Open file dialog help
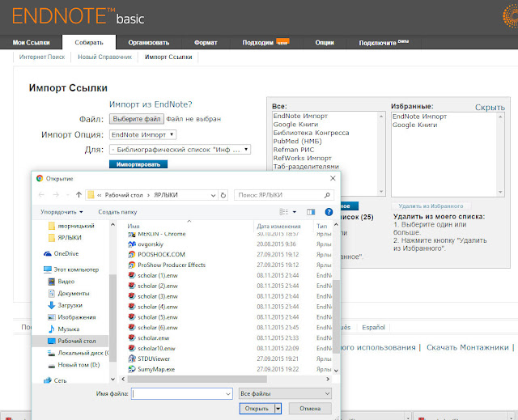The height and width of the screenshot is (420, 518). click(329, 212)
